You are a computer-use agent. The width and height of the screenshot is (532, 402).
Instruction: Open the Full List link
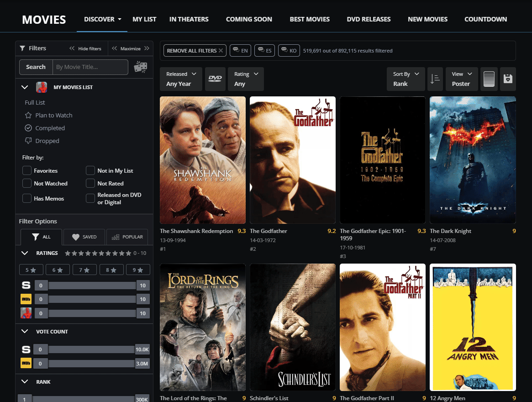[35, 102]
